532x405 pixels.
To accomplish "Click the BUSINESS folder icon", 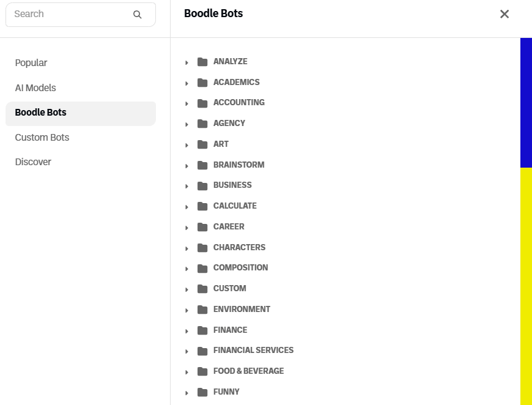I will point(202,185).
